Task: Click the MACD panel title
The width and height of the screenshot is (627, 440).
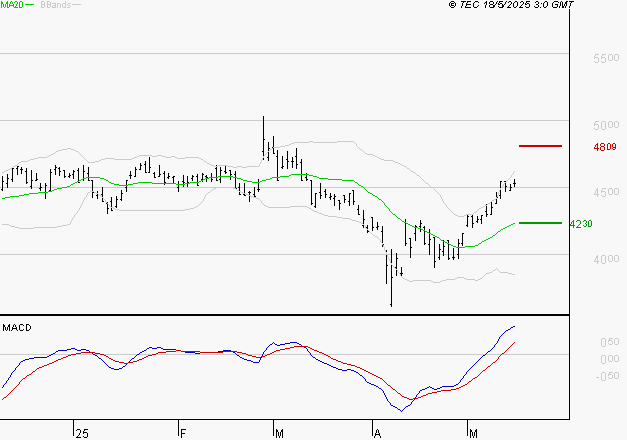Action: click(x=16, y=328)
